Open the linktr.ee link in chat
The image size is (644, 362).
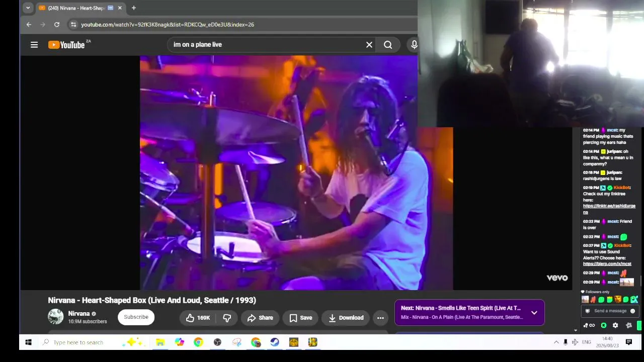tap(609, 209)
